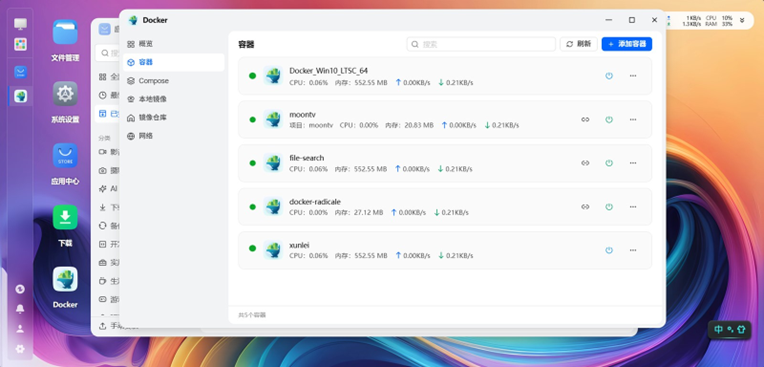This screenshot has height=367, width=764.
Task: Click the blue 添加容器 button
Action: coord(627,44)
